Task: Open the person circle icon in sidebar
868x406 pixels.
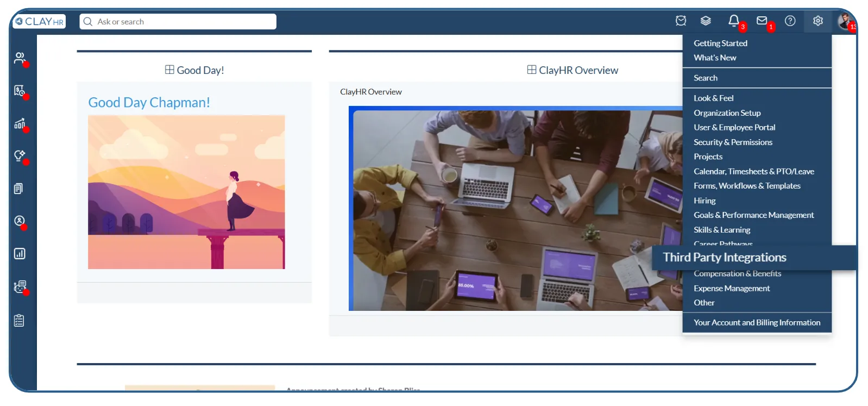Action: (x=20, y=221)
